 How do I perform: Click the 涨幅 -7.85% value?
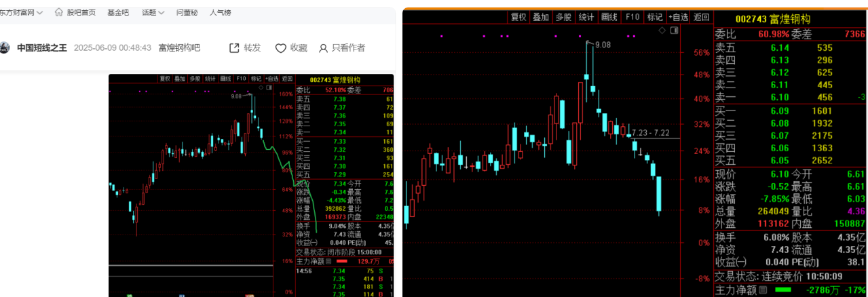pos(774,199)
